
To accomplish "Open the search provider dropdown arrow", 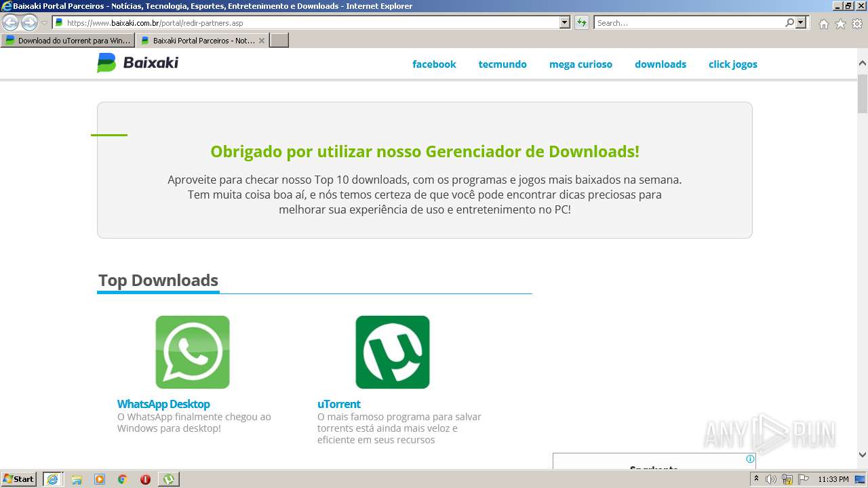I will click(801, 22).
